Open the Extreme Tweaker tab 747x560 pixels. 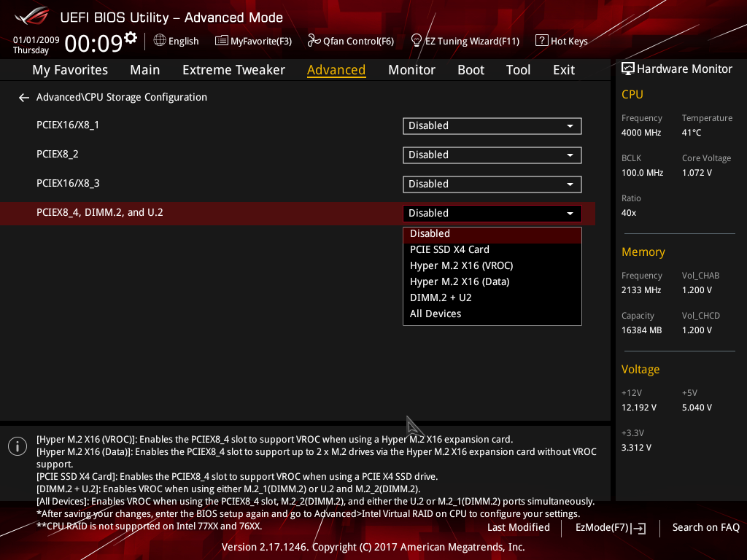233,70
